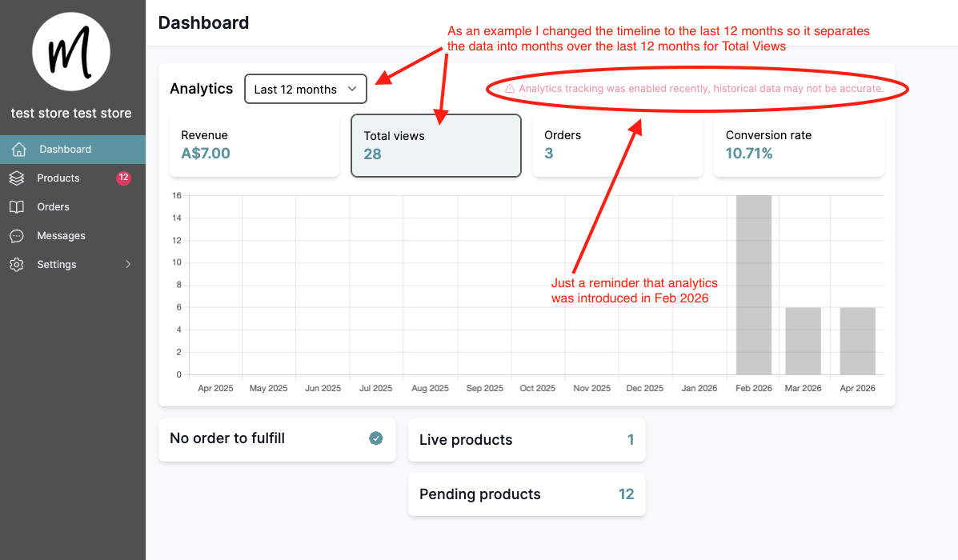
Task: Open the Last 12 months dropdown
Action: pyautogui.click(x=305, y=90)
